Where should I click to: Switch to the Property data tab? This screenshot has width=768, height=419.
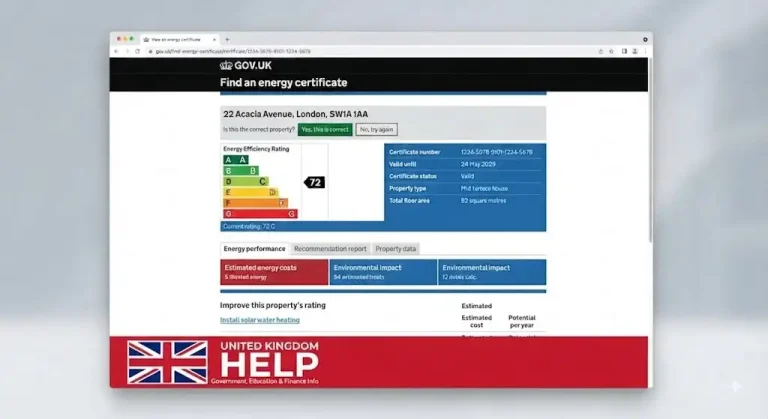pos(396,249)
